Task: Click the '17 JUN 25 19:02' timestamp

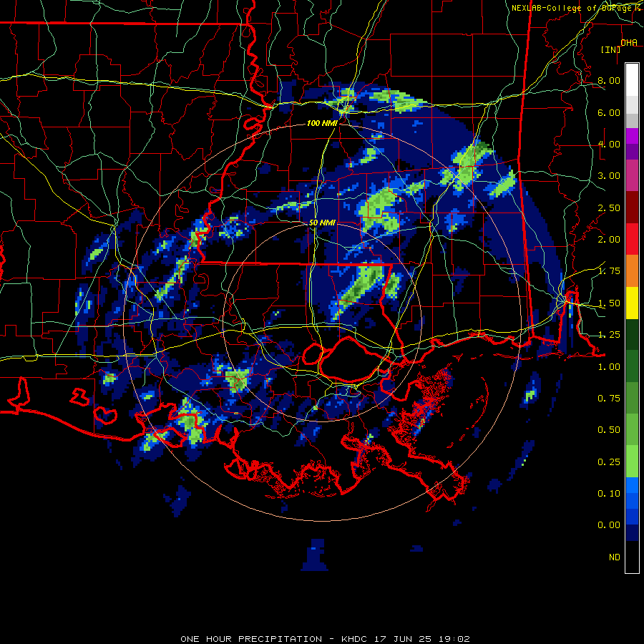Action: (421, 639)
